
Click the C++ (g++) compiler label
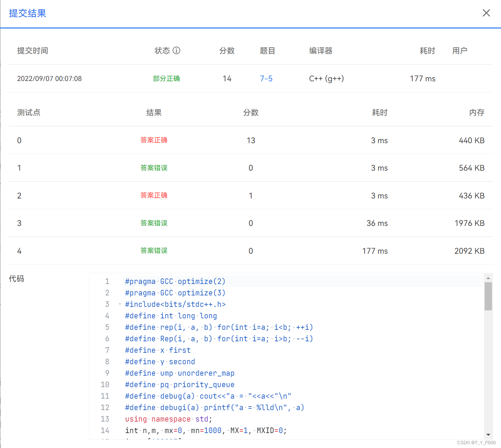pos(326,79)
